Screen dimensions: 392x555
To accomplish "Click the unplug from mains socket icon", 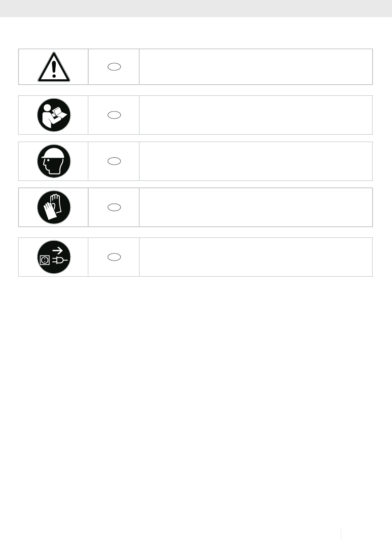I will [54, 257].
